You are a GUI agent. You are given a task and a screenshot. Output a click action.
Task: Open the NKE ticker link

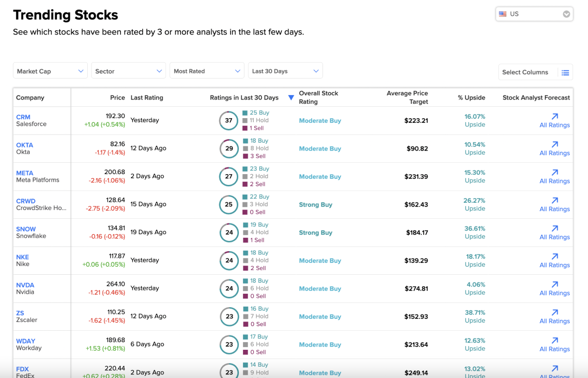click(23, 257)
